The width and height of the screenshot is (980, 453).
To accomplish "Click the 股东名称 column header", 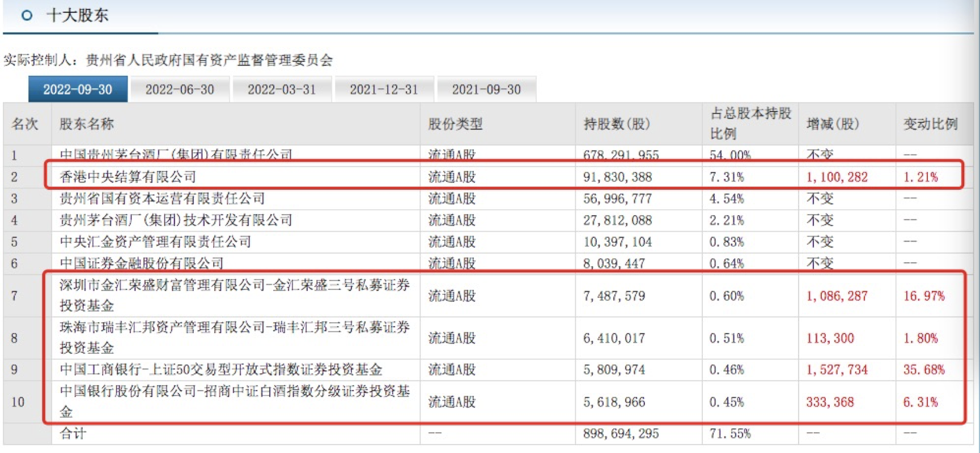I will click(x=87, y=123).
